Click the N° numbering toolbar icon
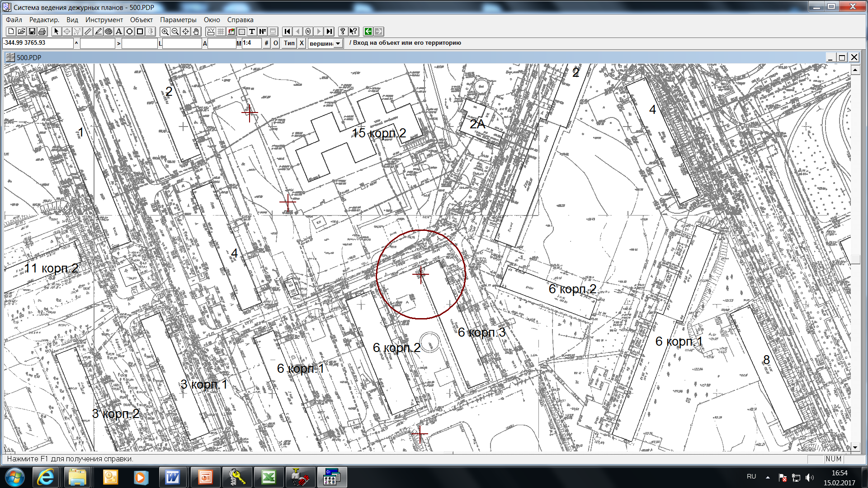This screenshot has height=488, width=868. pyautogui.click(x=263, y=31)
